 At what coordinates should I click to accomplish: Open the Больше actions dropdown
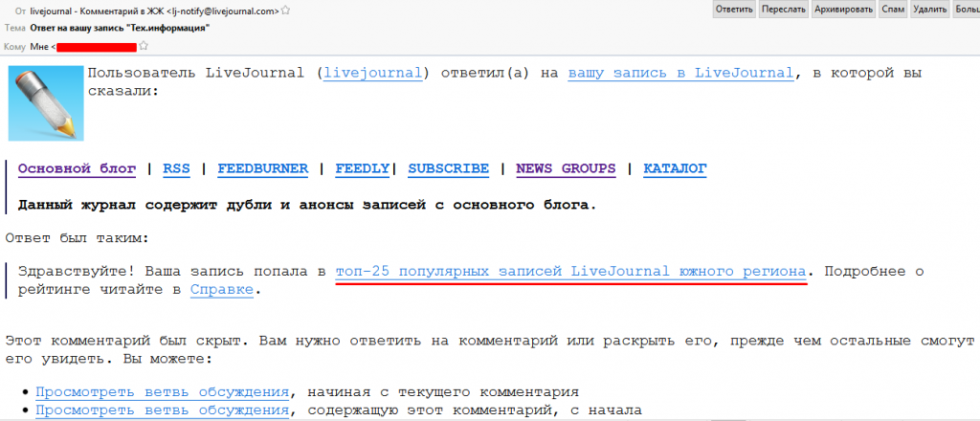point(966,10)
